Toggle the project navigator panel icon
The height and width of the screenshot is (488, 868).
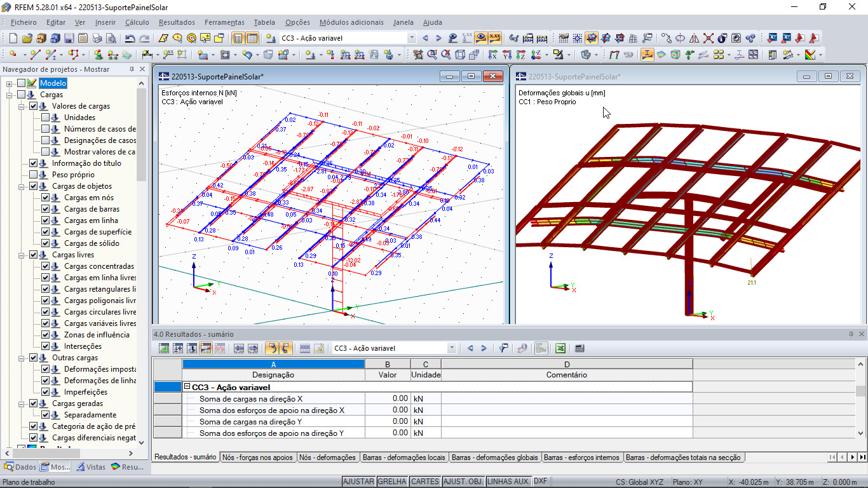(237, 38)
